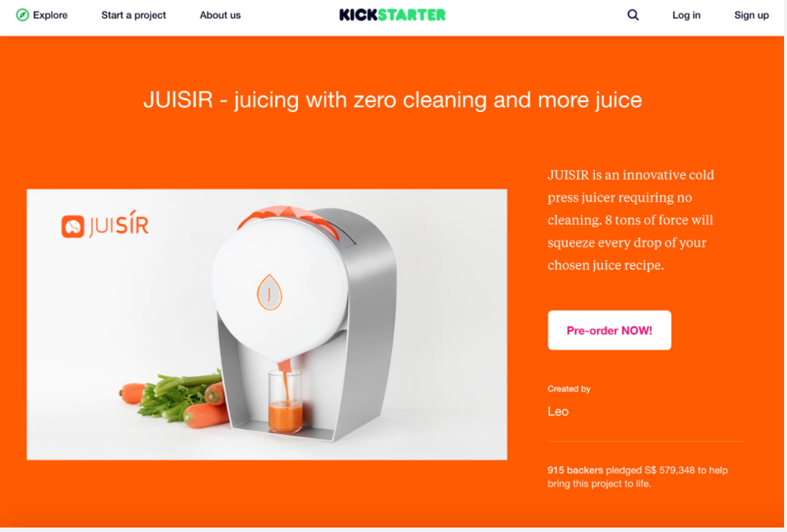This screenshot has height=532, width=787.
Task: Open the About us page
Action: point(220,15)
